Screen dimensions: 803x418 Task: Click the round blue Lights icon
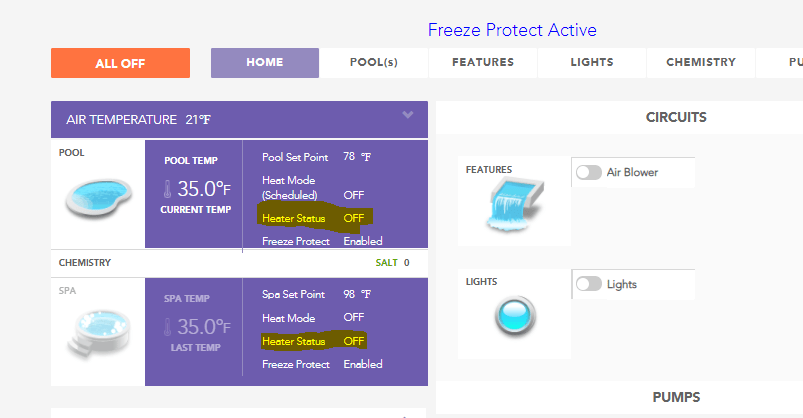[515, 316]
